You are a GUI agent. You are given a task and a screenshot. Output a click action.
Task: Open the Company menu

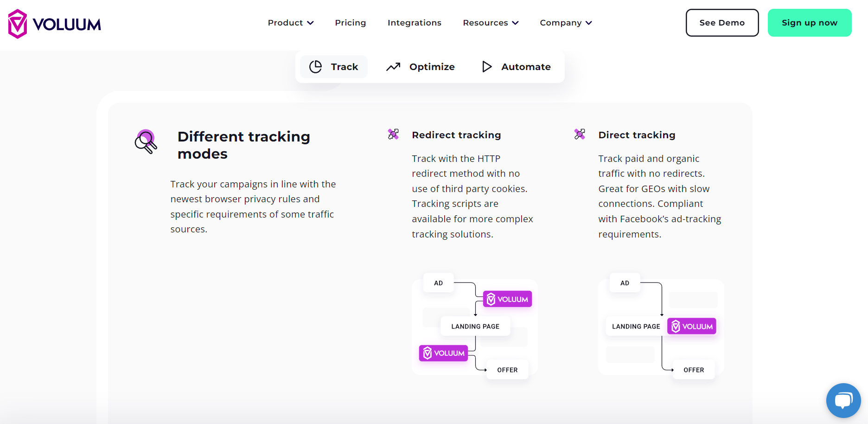point(566,23)
